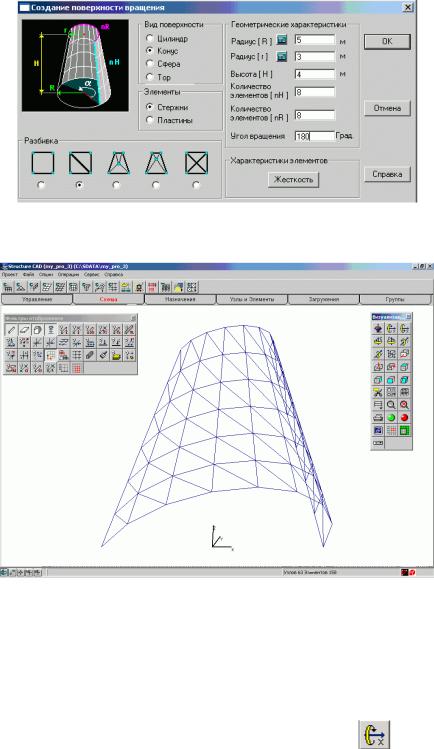The width and height of the screenshot is (434, 749).
Task: Open the Опции menu
Action: (x=46, y=275)
